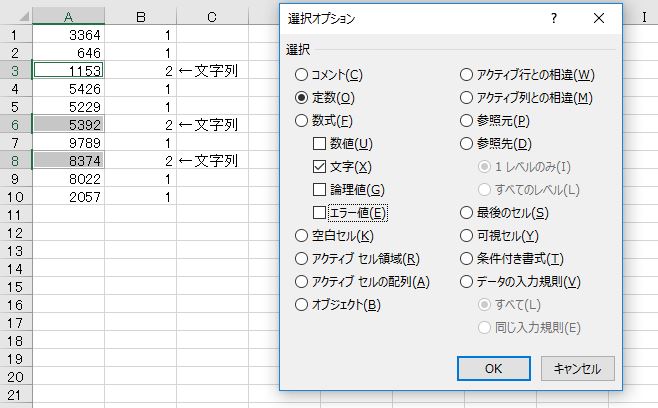658x408 pixels.
Task: Click cell containing 2057
Action: pos(68,197)
